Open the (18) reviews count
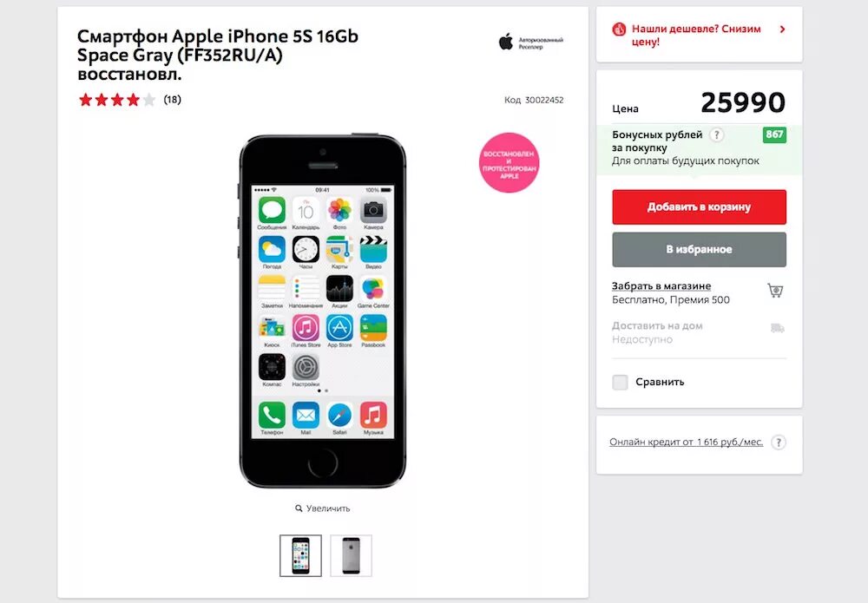Viewport: 868px width, 603px height. tap(172, 100)
